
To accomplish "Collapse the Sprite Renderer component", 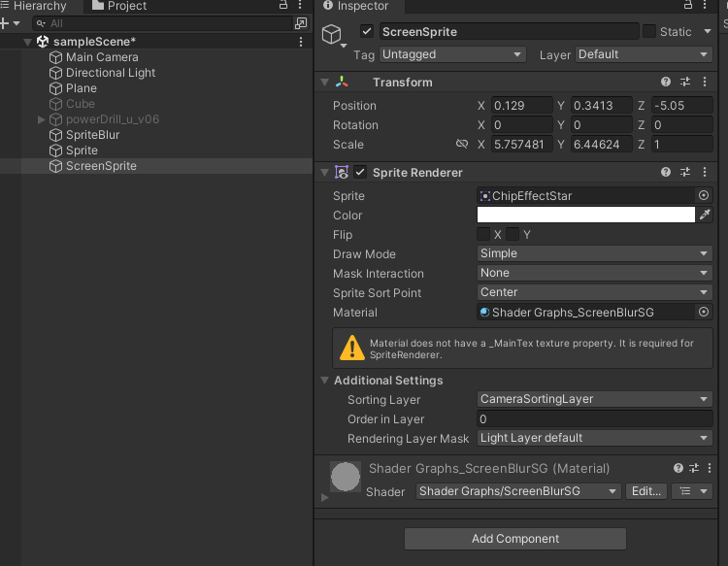I will pos(325,173).
